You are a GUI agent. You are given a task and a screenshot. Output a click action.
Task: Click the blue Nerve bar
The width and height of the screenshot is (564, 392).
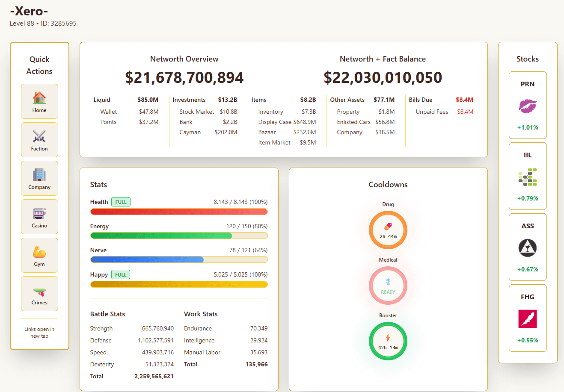[147, 259]
